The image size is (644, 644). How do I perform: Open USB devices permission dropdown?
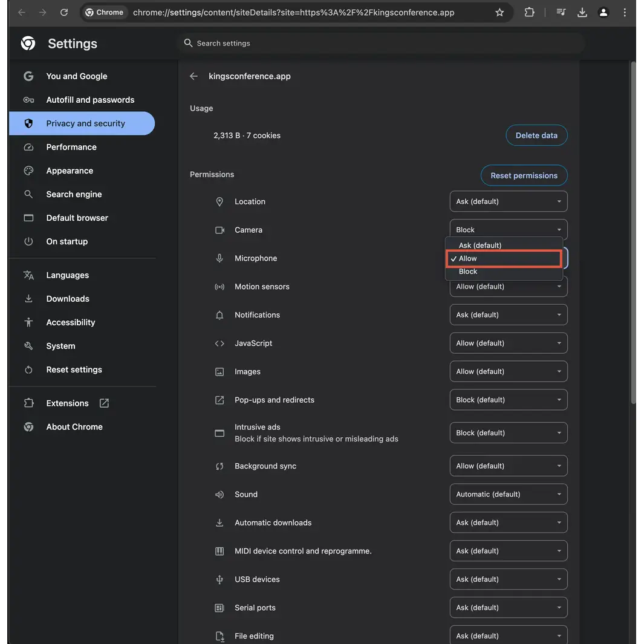click(x=509, y=579)
